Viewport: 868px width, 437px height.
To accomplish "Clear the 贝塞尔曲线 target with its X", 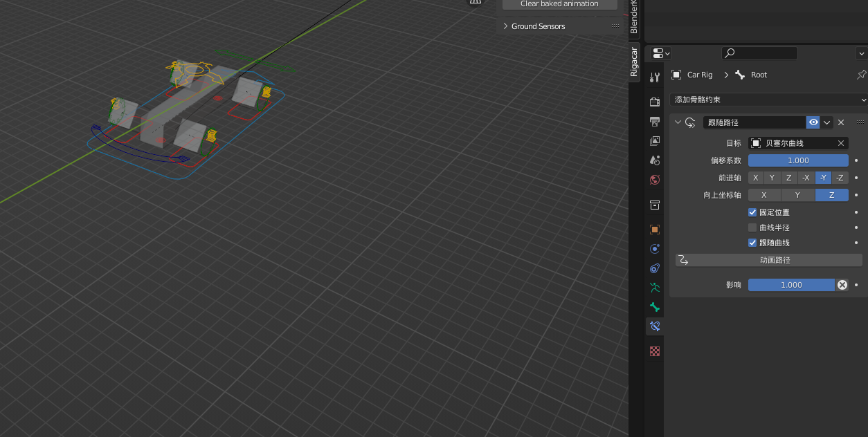I will 841,143.
